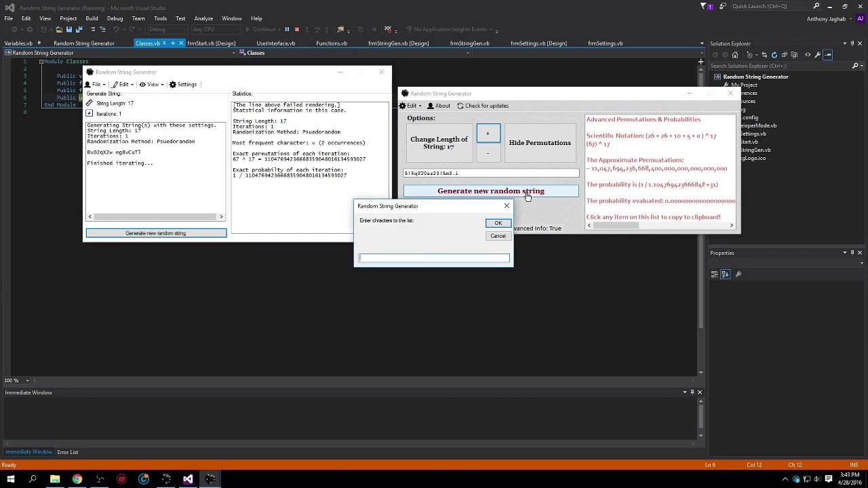The image size is (868, 488).
Task: Click Solution Explorer Sync with Active Document icon
Action: point(764,55)
